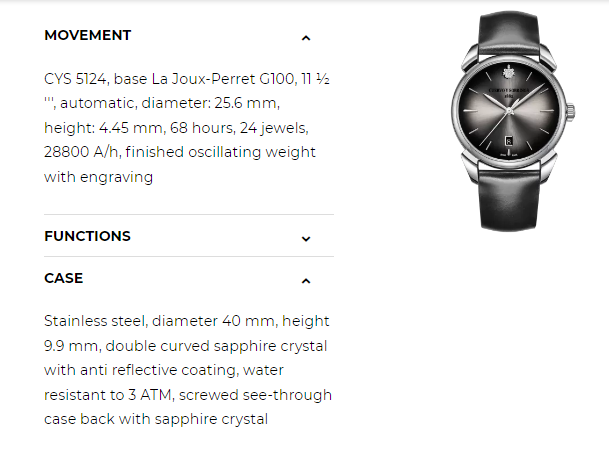Viewport: 609px width, 456px height.
Task: Click the 'with engraving' text in Movement
Action: (x=99, y=177)
